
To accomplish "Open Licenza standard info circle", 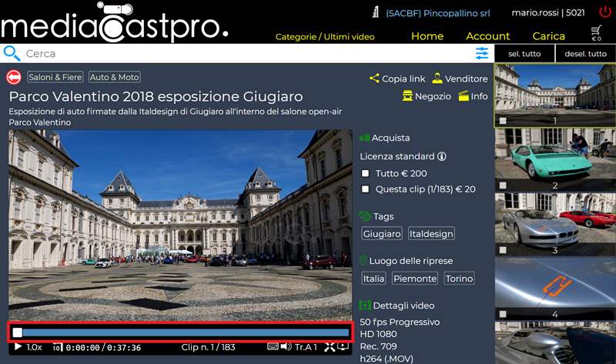I will click(x=441, y=156).
